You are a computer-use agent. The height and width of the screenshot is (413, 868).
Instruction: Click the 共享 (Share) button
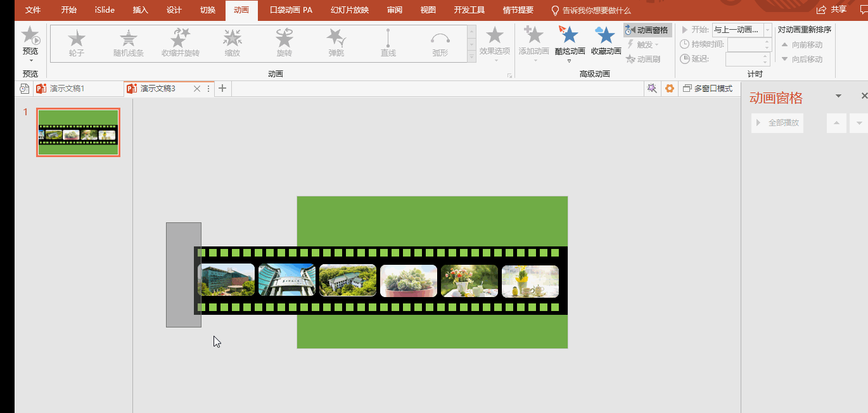[x=832, y=10]
